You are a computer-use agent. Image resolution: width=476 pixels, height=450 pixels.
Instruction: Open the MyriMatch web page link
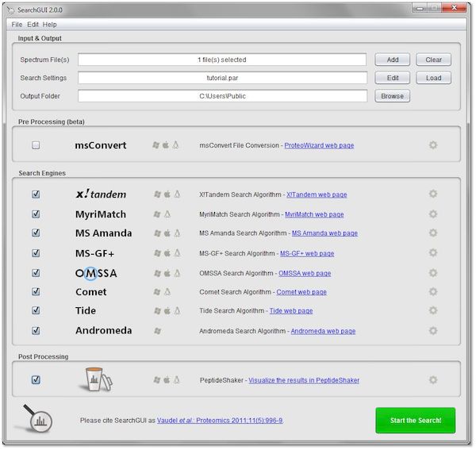pos(314,214)
